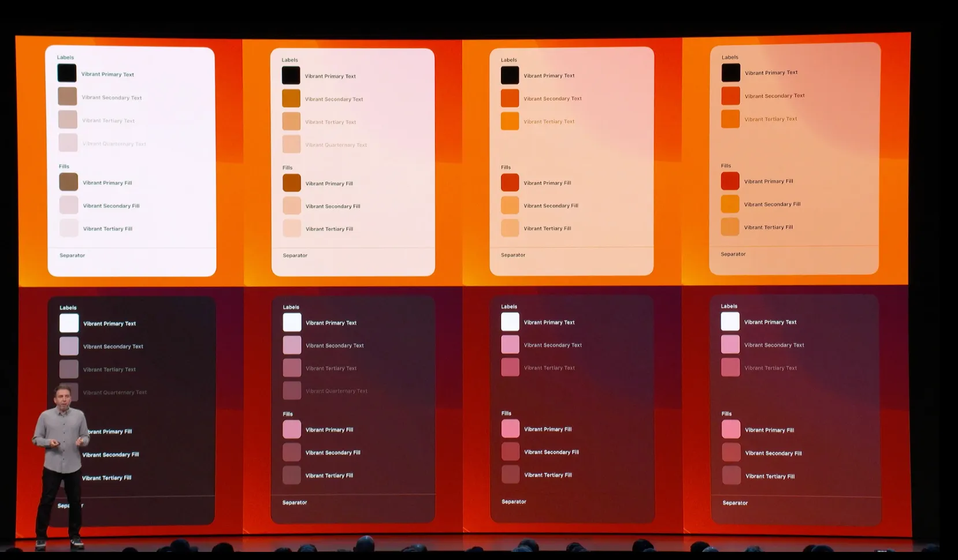This screenshot has height=560, width=958.
Task: Select Vibrant Secondary Text swatch in third dark card
Action: point(510,345)
